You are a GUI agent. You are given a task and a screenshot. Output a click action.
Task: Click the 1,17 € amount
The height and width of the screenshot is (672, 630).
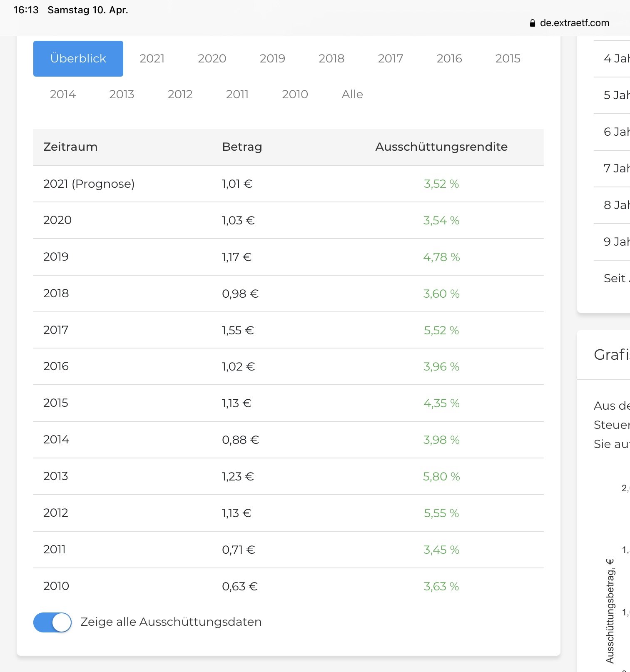click(x=237, y=257)
